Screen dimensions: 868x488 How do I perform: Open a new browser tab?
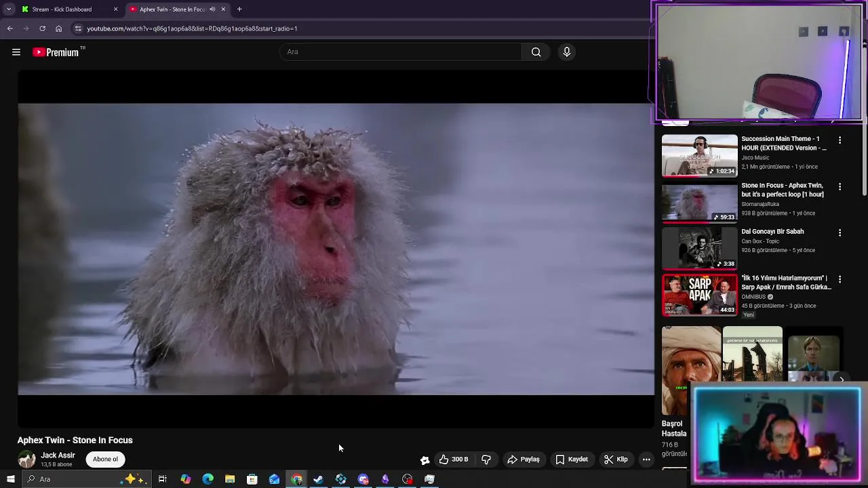239,9
